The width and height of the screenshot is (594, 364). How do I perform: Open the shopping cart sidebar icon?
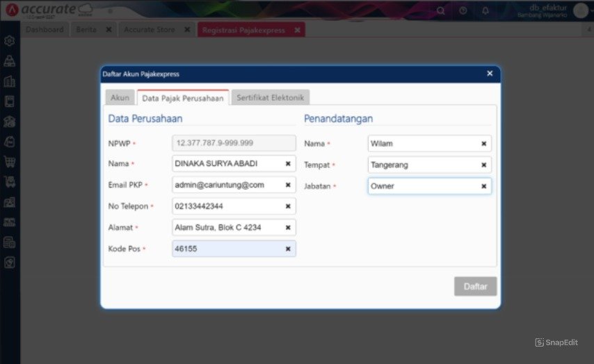tap(10, 162)
